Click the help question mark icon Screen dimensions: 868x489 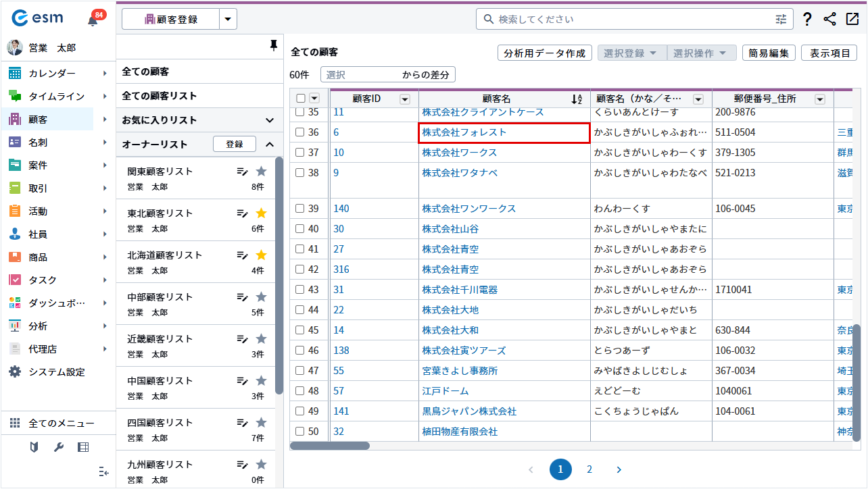(807, 20)
